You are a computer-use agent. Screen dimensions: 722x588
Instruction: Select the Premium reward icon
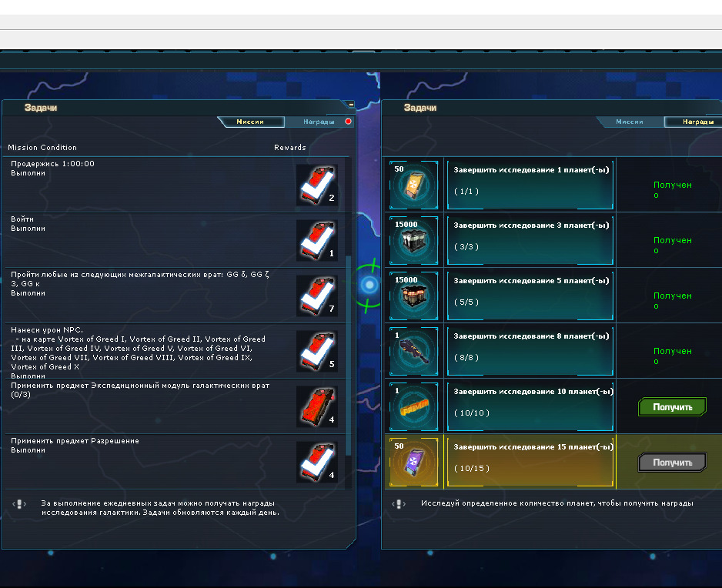413,406
